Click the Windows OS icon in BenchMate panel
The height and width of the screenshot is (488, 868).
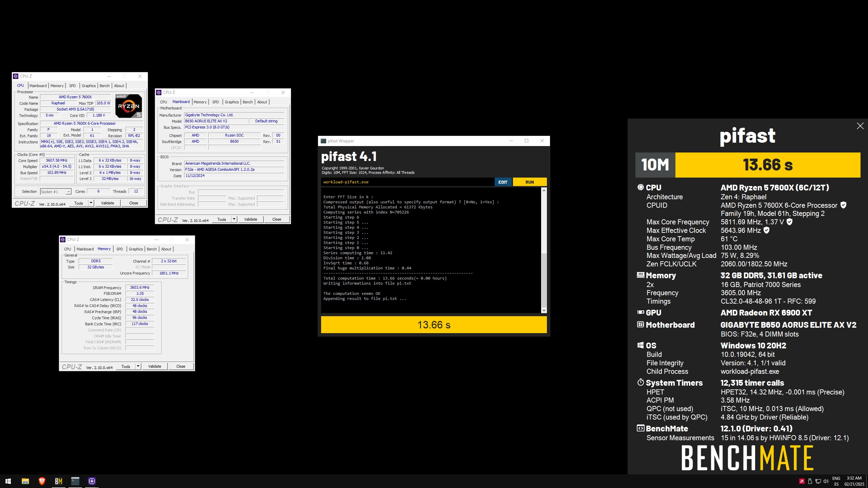(640, 345)
